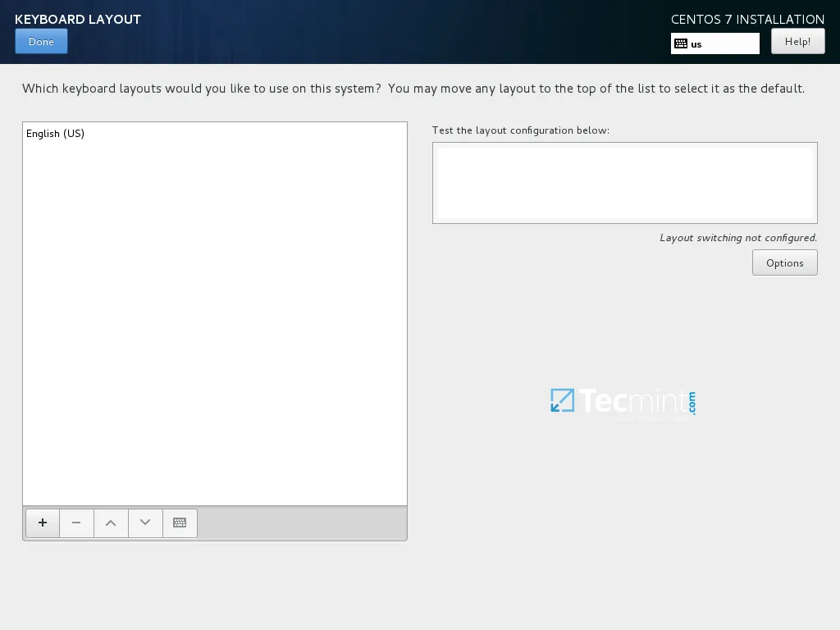Move the selected layout down the list
The height and width of the screenshot is (630, 840).
click(x=145, y=523)
